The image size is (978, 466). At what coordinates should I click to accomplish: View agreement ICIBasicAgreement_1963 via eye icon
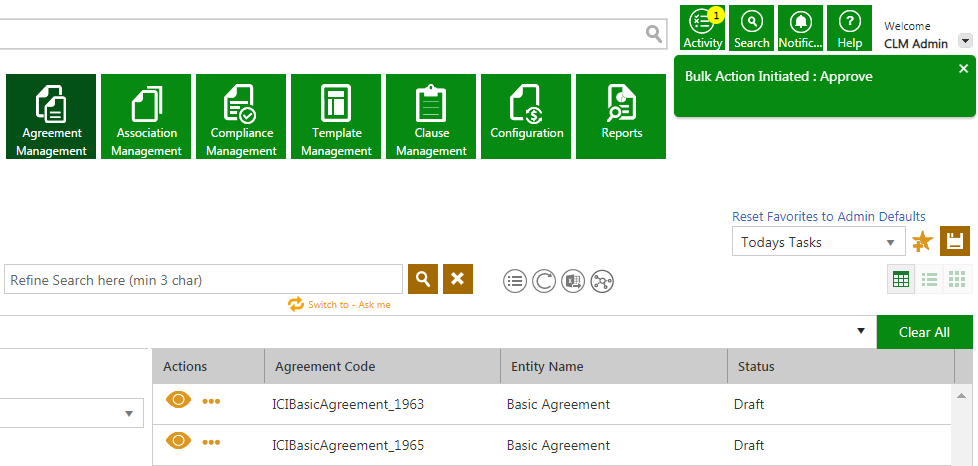178,400
